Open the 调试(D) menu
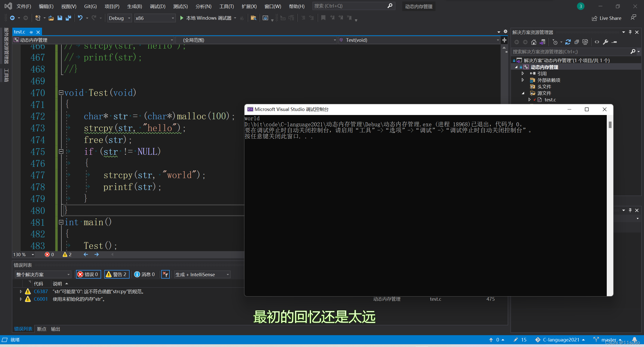The width and height of the screenshot is (644, 347). tap(157, 6)
